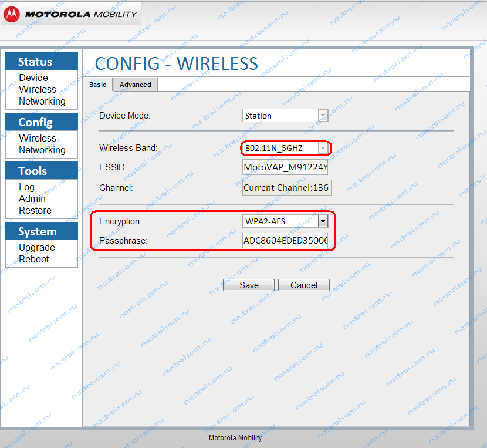Open the Wireless Band dropdown
487x448 pixels.
322,148
